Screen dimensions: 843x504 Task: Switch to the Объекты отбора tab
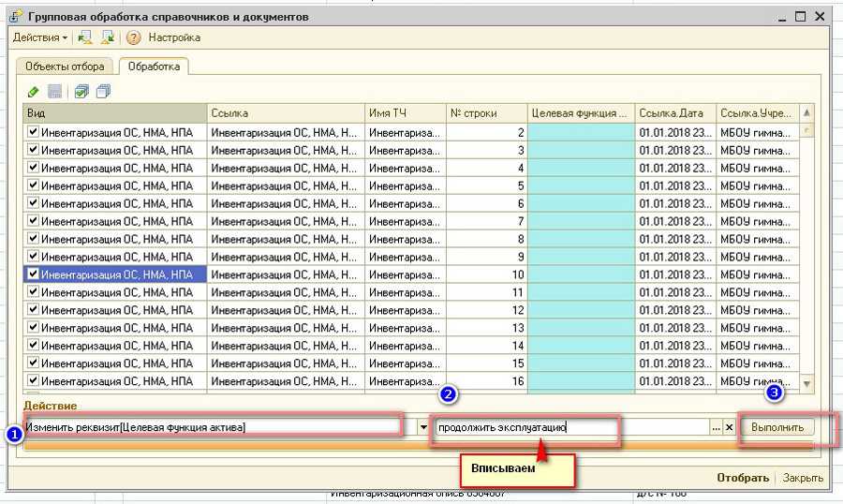point(65,67)
